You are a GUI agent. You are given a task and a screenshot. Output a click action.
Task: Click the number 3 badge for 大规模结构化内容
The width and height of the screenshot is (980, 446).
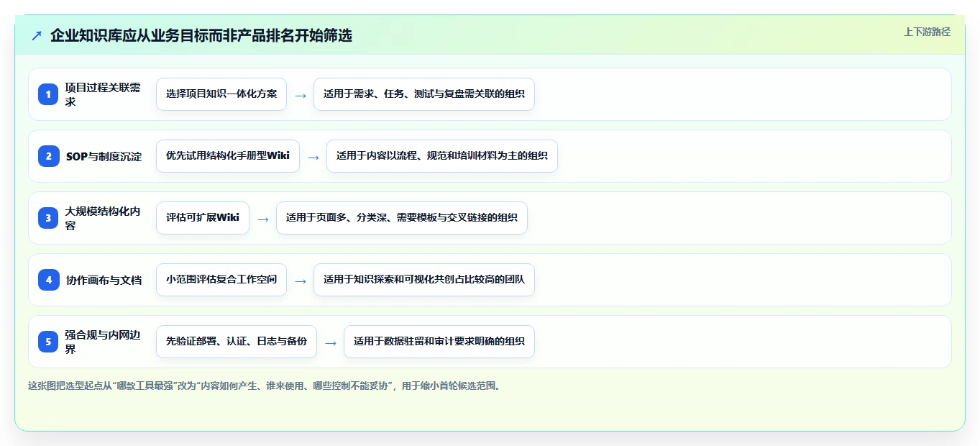(48, 218)
